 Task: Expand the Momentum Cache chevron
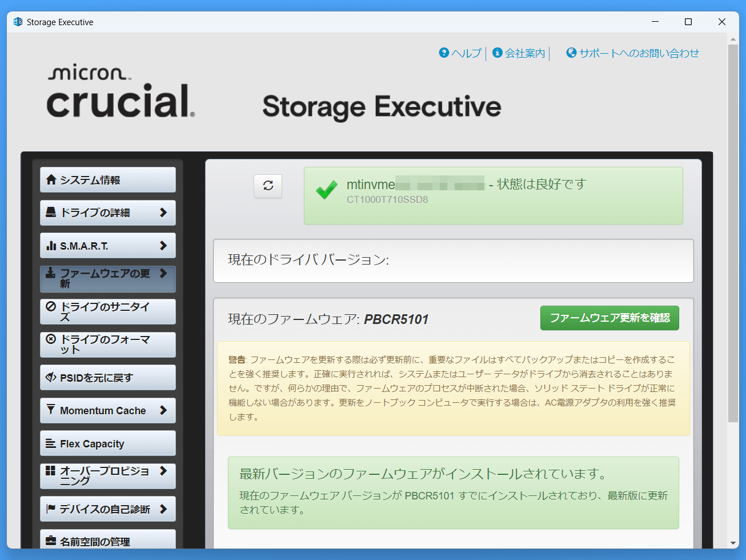(x=163, y=410)
